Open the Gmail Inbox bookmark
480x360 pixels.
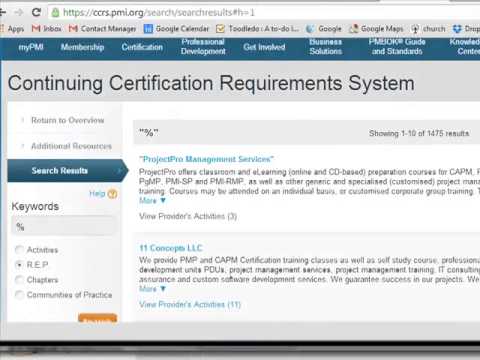46,29
